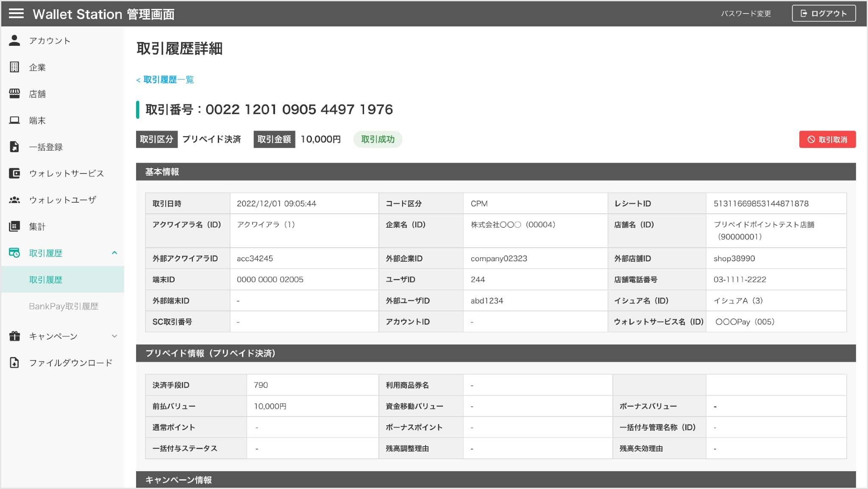Open パスワード変更 link in header
This screenshot has width=868, height=489.
click(746, 14)
